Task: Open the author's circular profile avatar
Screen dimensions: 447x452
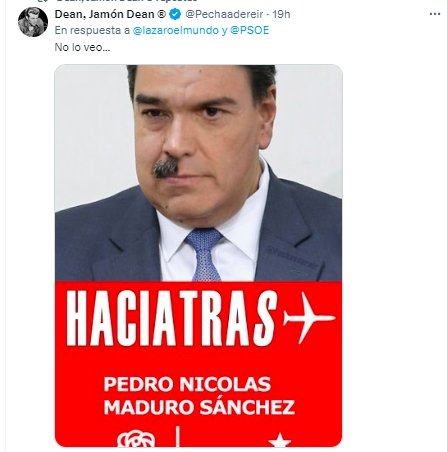Action: (33, 22)
